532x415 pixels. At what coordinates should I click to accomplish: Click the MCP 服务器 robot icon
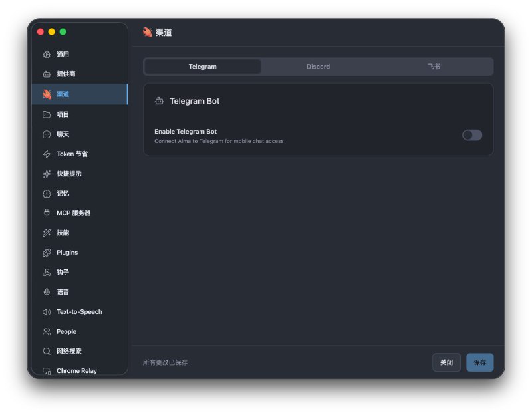pyautogui.click(x=47, y=213)
